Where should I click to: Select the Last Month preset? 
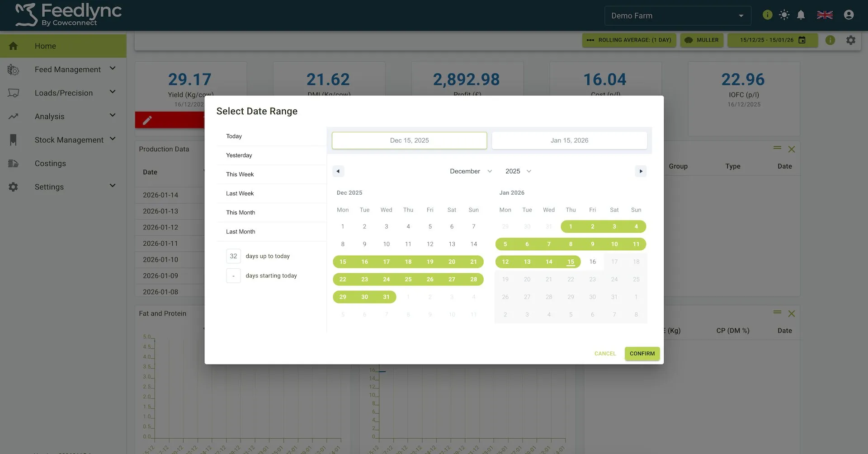[x=271, y=232]
